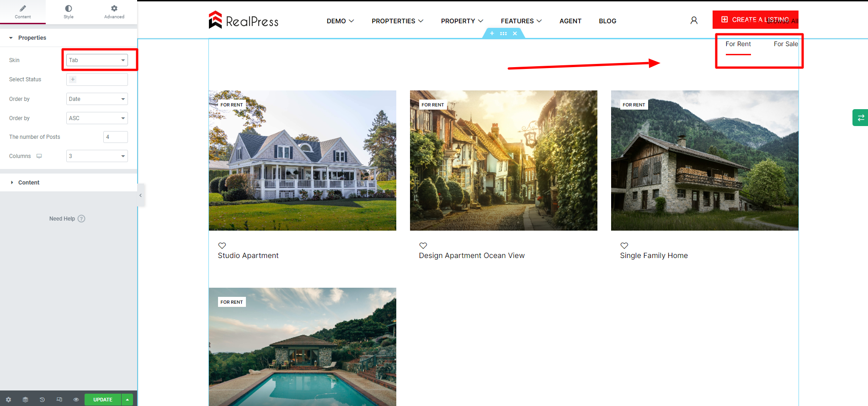Switch Responsive Mode device icon
868x406 pixels.
coord(59,400)
